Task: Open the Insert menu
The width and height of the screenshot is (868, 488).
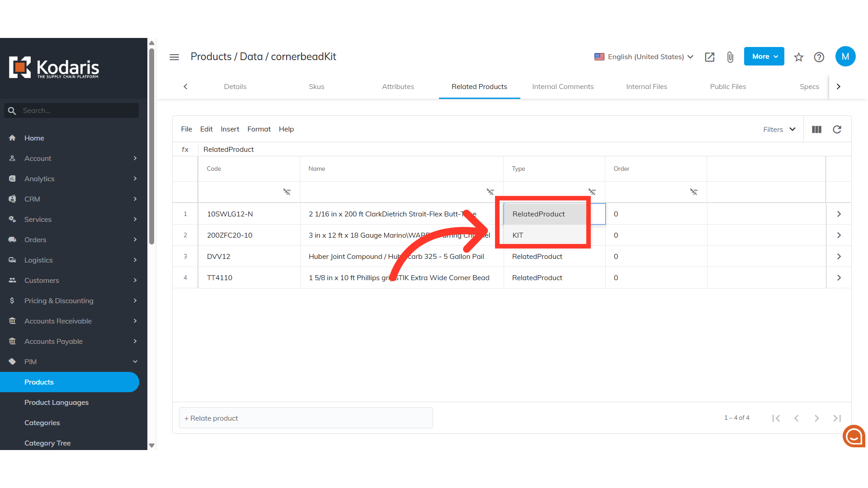Action: 230,129
